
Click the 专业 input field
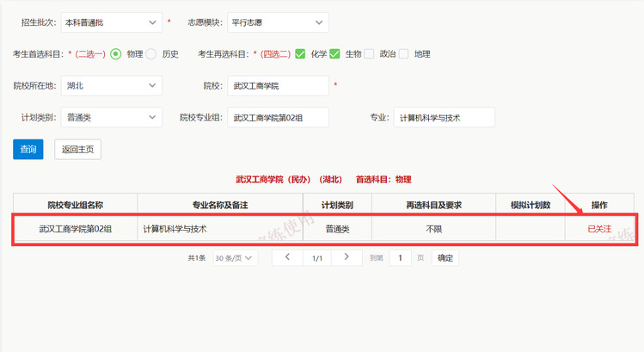(444, 117)
